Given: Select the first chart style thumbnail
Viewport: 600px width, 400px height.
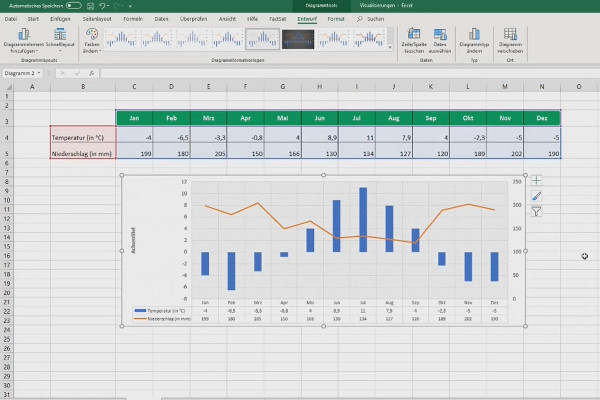Looking at the screenshot, I should [121, 39].
